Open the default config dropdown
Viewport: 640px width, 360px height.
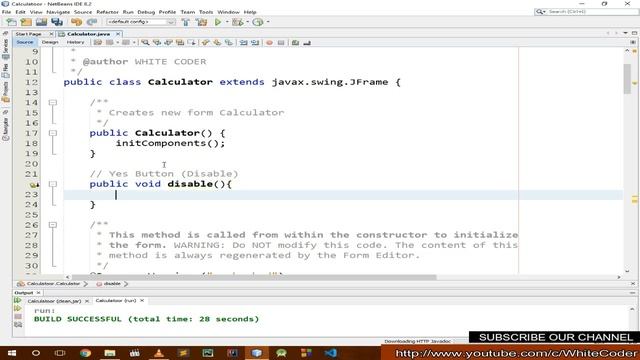click(x=141, y=22)
